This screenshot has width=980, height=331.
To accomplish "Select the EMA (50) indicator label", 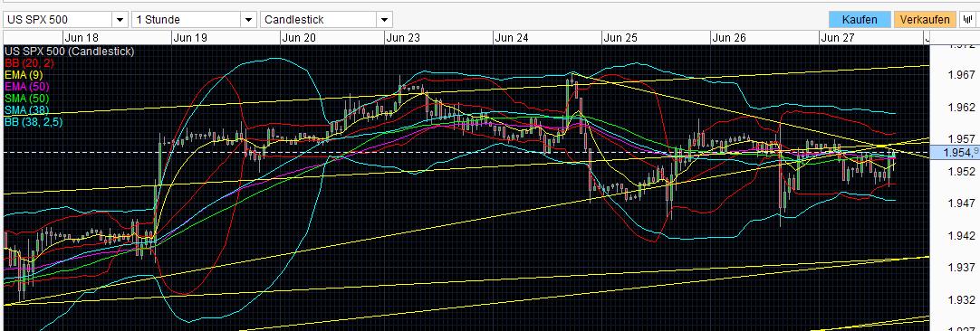I will tap(26, 86).
